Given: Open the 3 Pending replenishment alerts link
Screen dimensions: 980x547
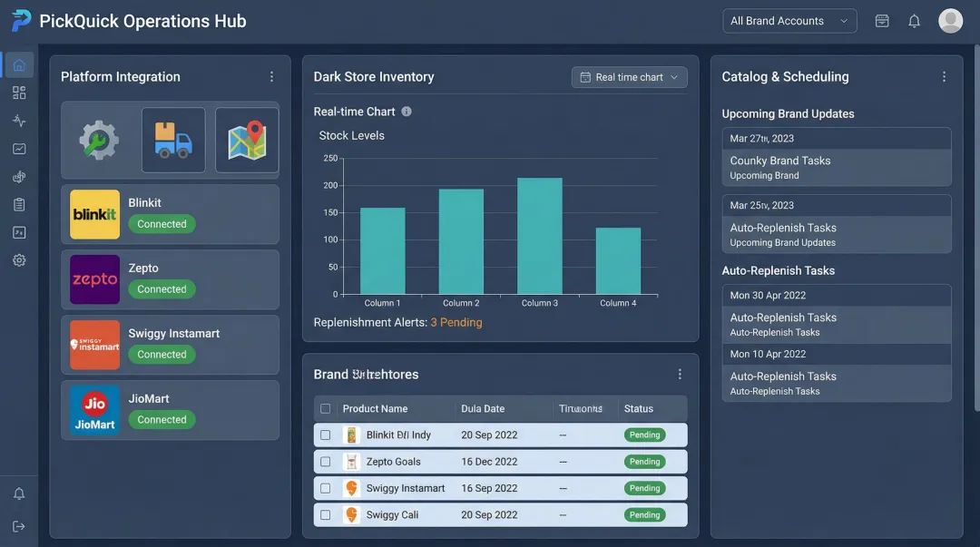Looking at the screenshot, I should tap(457, 322).
